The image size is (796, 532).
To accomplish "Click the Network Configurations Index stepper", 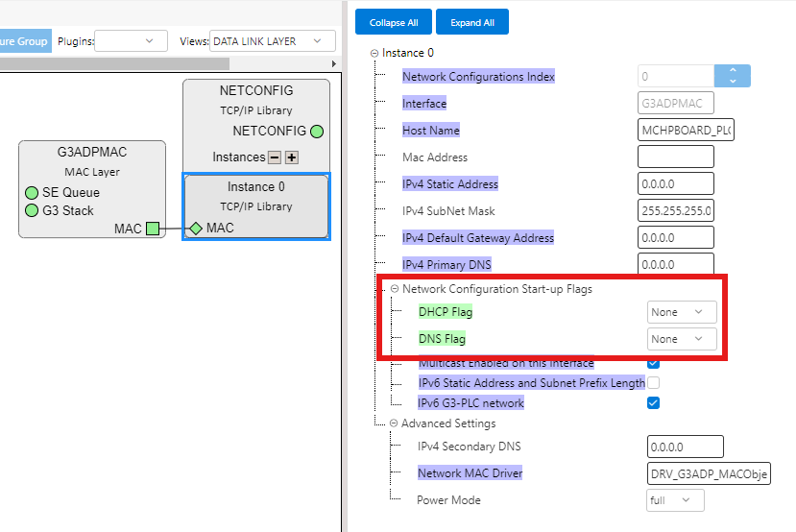I will [732, 76].
